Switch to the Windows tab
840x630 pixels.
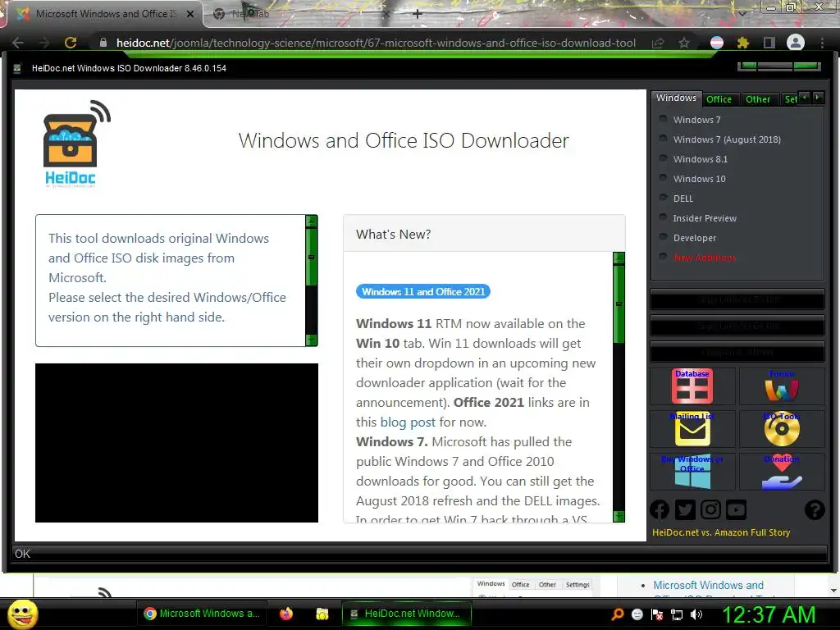676,98
